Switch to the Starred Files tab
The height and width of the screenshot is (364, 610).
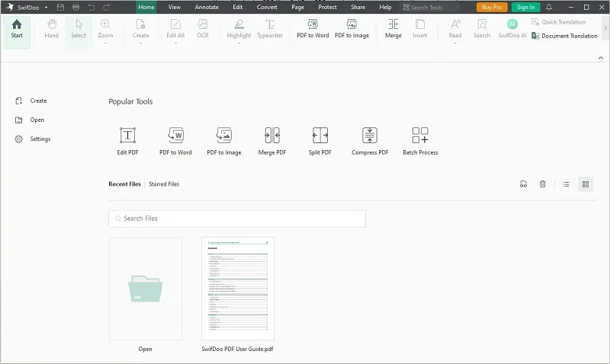164,184
